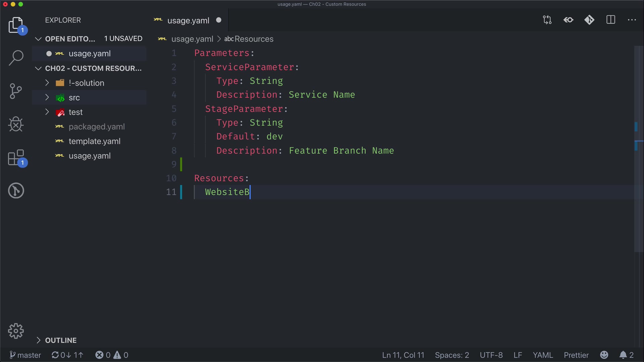Click the GitLens icon in activity bar
Viewport: 644px width, 362px height.
point(16,191)
